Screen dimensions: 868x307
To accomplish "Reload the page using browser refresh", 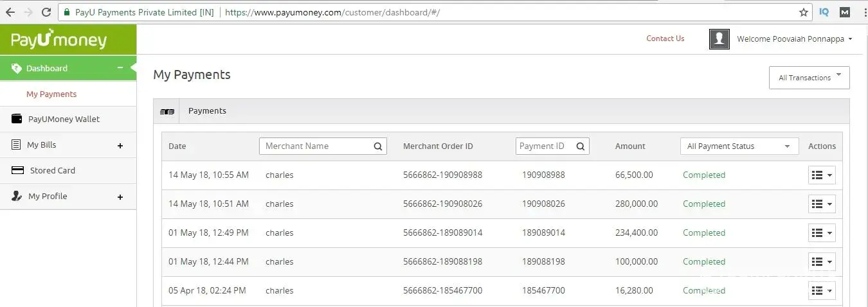I will (46, 12).
